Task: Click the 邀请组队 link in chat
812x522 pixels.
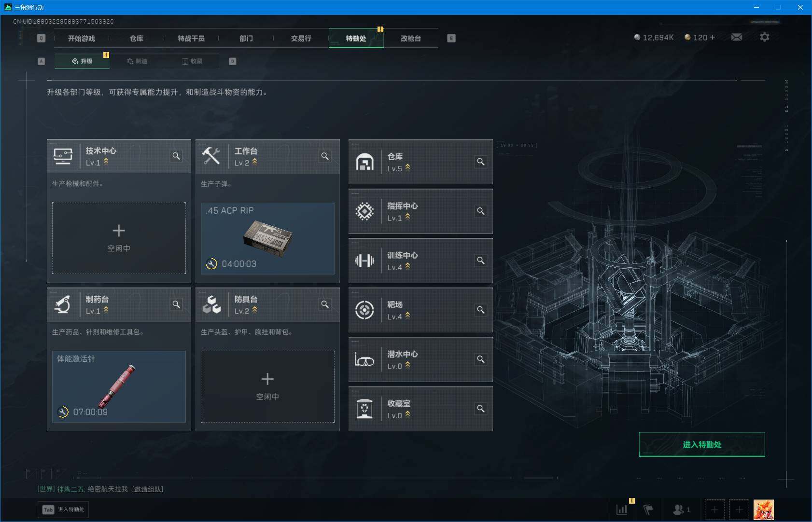Action: pos(148,489)
